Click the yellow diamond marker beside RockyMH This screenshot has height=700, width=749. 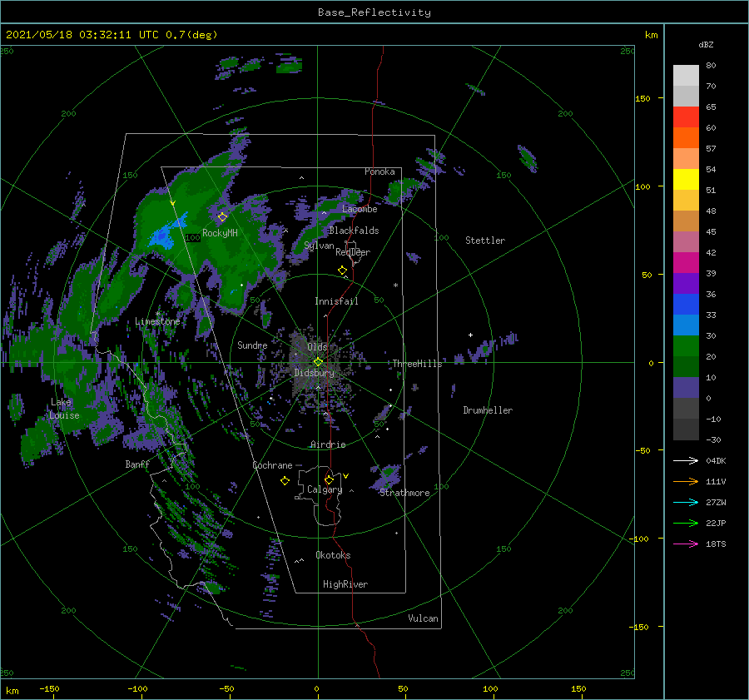[222, 217]
